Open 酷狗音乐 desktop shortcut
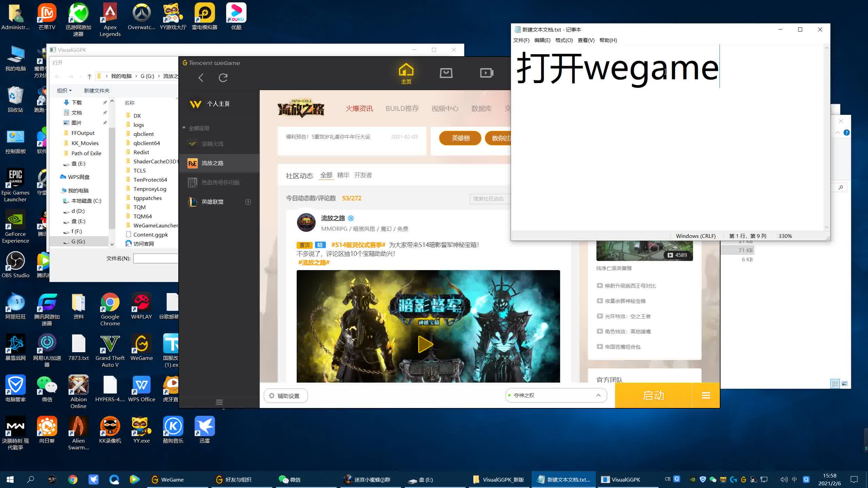The width and height of the screenshot is (868, 488). point(173,430)
